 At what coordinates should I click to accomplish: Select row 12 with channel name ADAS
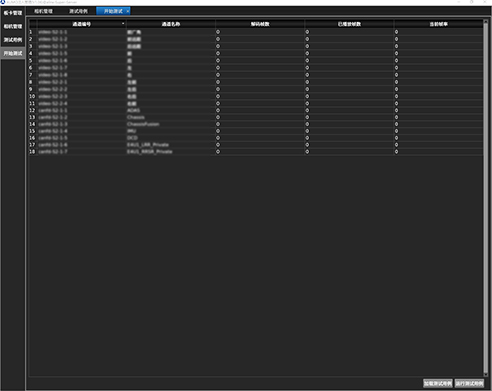pyautogui.click(x=256, y=110)
